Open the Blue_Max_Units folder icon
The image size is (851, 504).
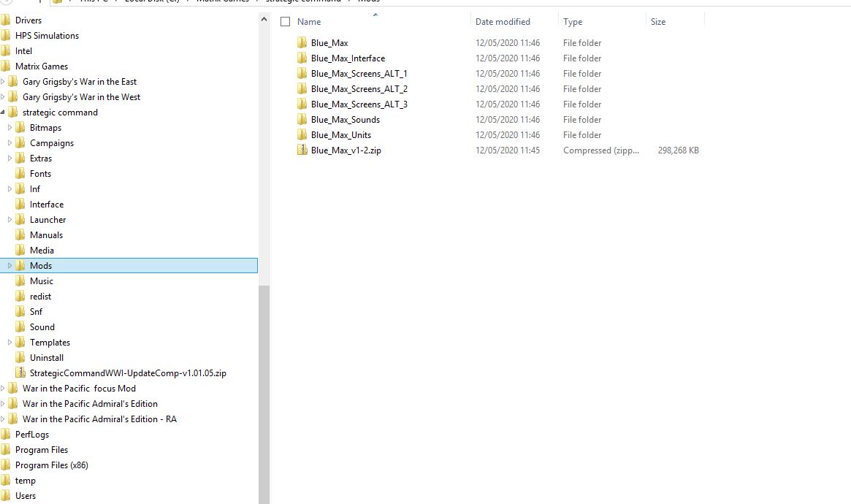point(302,134)
